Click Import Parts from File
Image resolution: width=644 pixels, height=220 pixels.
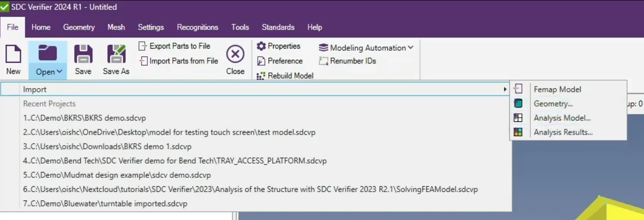click(x=179, y=61)
